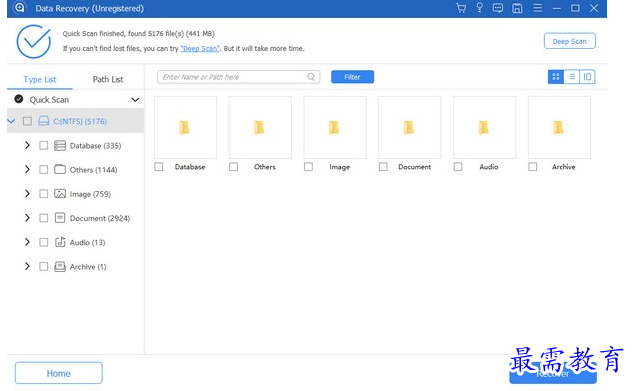
Task: Tick the checkbox under Image folder thumbnail
Action: point(308,166)
